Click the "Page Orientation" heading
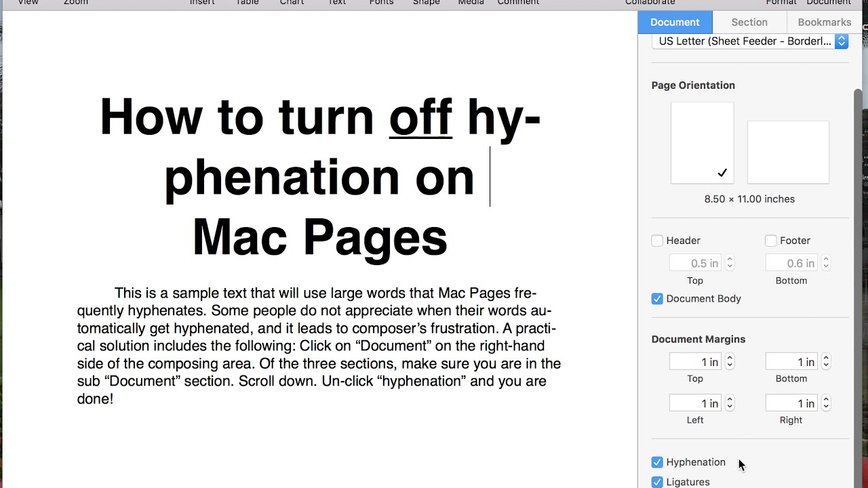This screenshot has width=868, height=488. click(693, 85)
